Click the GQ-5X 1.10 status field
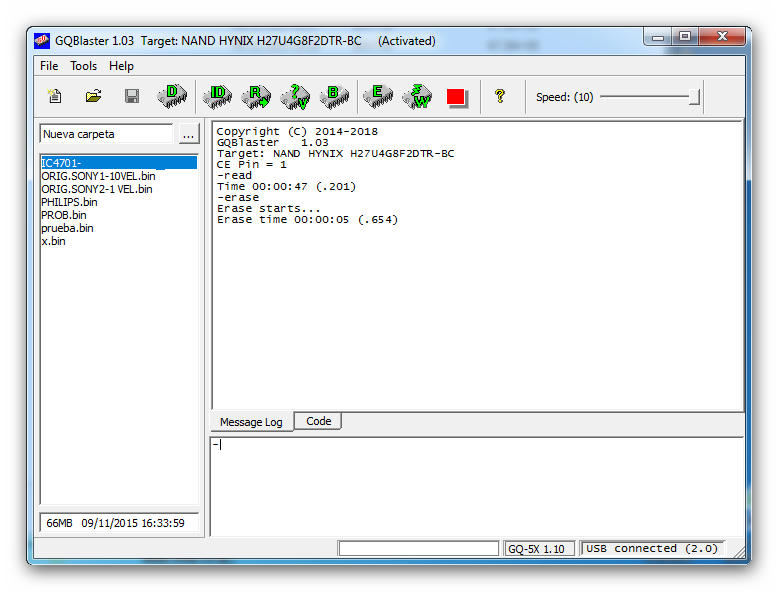The width and height of the screenshot is (779, 592). tap(539, 549)
